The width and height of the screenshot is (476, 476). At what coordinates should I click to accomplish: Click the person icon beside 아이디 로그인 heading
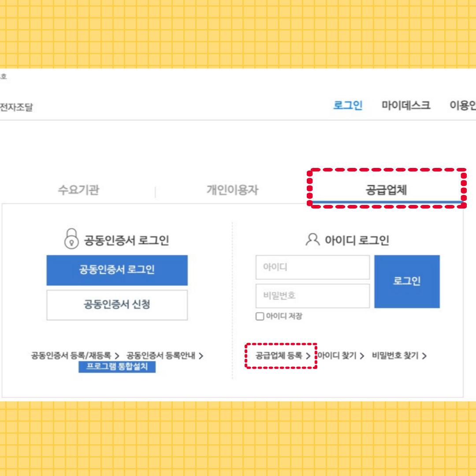tap(312, 240)
